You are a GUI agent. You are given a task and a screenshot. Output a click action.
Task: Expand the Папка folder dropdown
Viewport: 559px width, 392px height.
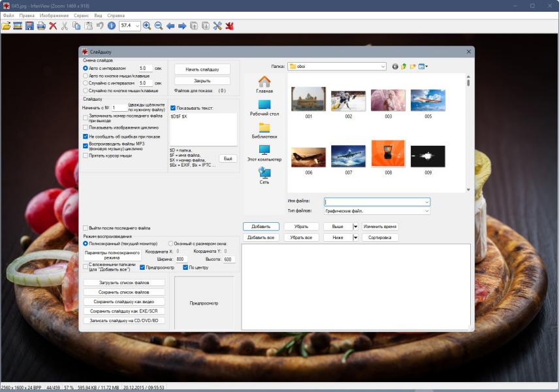(x=382, y=67)
